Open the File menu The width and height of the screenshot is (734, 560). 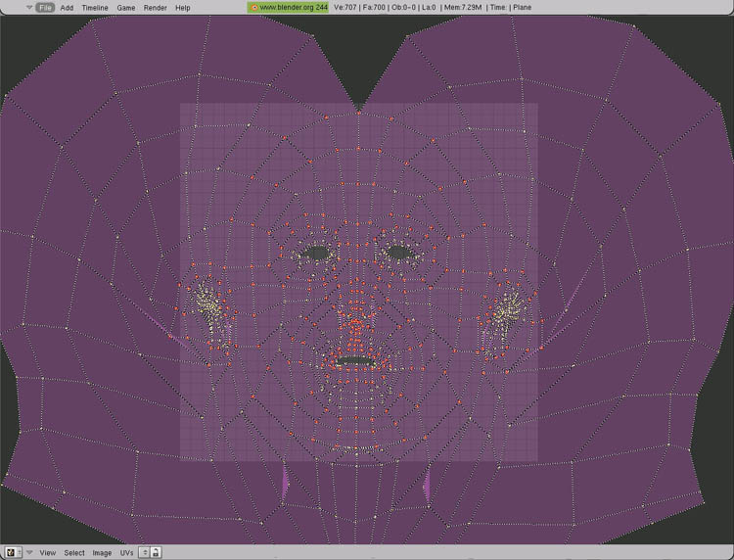pyautogui.click(x=45, y=7)
